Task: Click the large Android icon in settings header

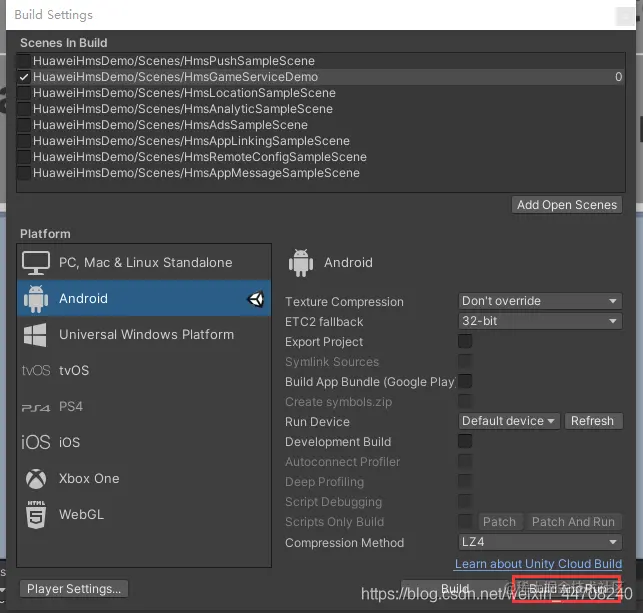Action: point(301,263)
